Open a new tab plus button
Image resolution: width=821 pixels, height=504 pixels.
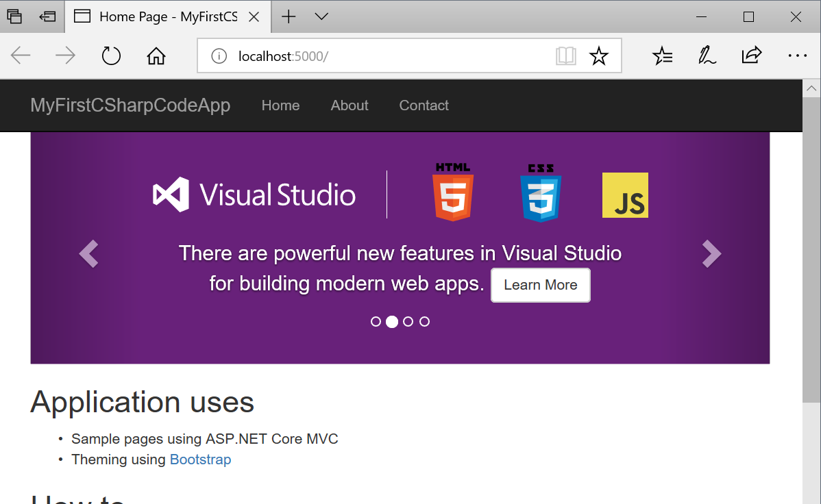click(289, 16)
